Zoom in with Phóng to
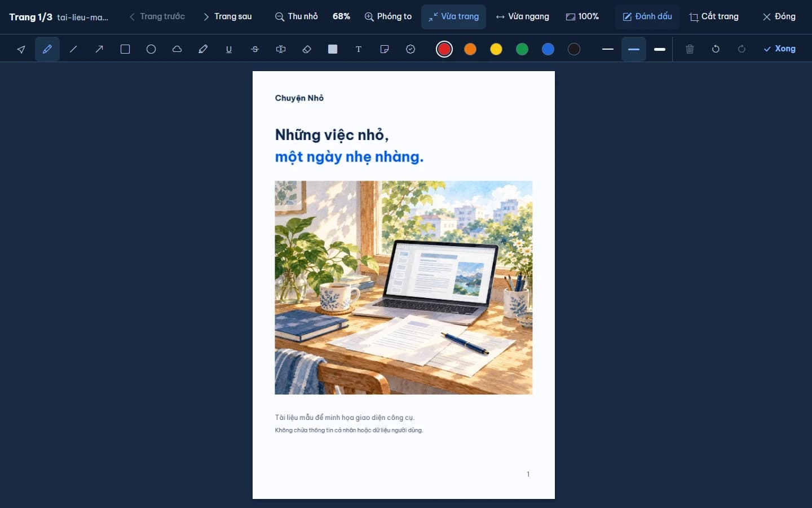The width and height of the screenshot is (812, 508). pyautogui.click(x=388, y=17)
